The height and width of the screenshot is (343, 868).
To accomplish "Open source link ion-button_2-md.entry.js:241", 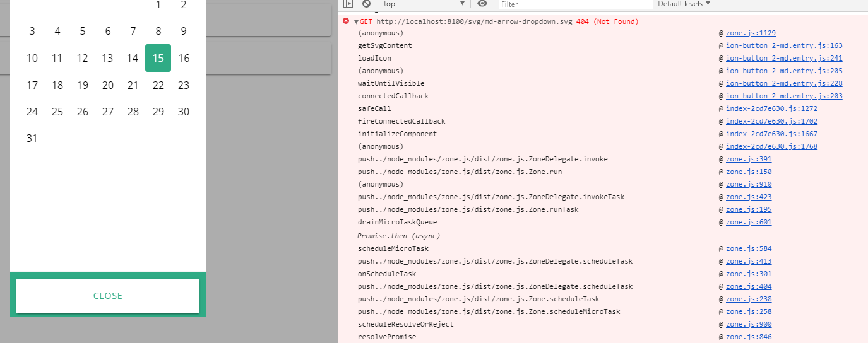I will [x=784, y=58].
